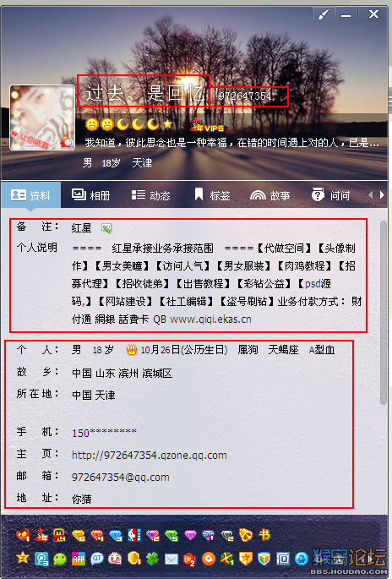The height and width of the screenshot is (579, 392).
Task: Click the profile avatar picture
Action: tap(42, 117)
